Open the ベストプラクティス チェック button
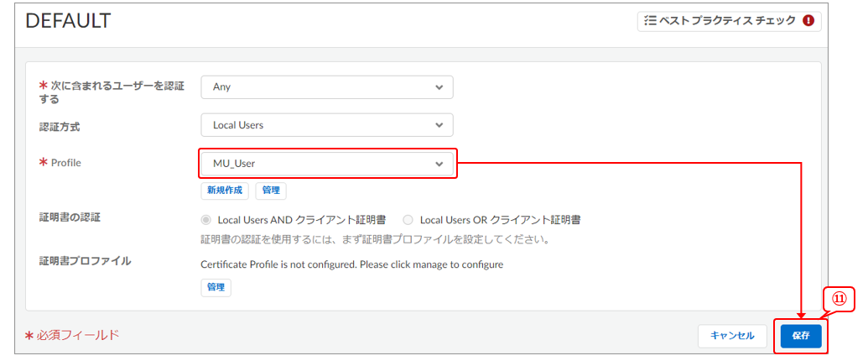The width and height of the screenshot is (868, 361). point(729,21)
